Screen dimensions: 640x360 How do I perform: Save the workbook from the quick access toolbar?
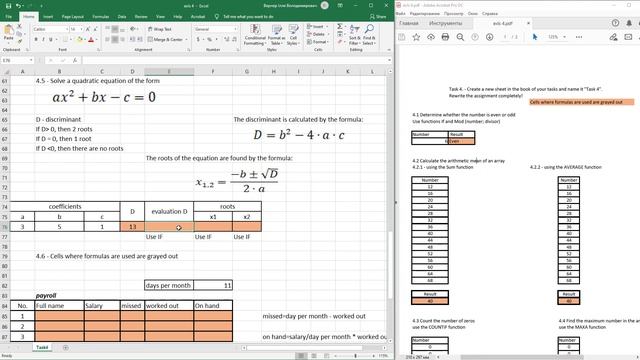(8, 6)
